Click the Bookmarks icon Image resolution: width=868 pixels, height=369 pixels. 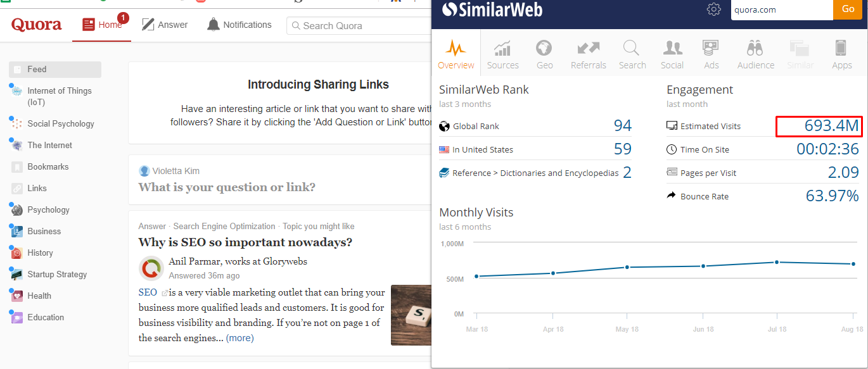click(17, 167)
